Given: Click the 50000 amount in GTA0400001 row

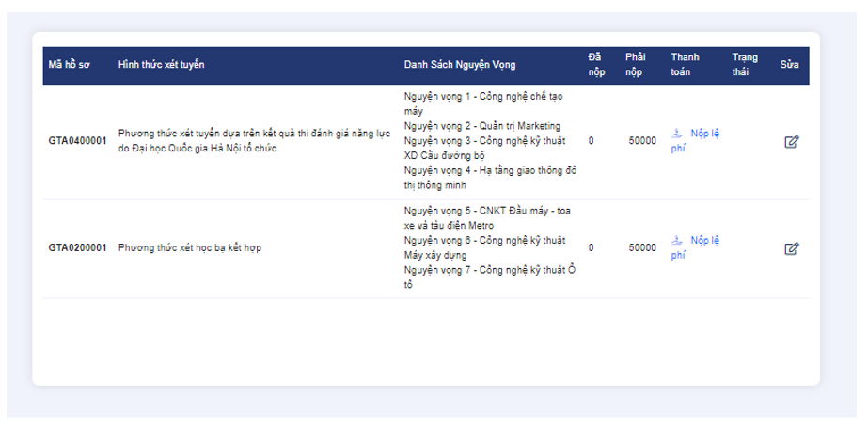Looking at the screenshot, I should click(x=642, y=141).
